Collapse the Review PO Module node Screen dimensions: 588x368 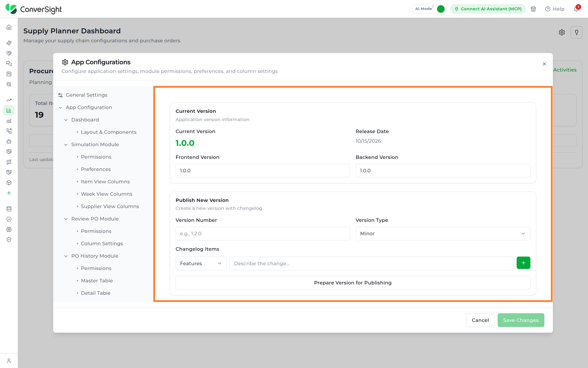tap(66, 219)
